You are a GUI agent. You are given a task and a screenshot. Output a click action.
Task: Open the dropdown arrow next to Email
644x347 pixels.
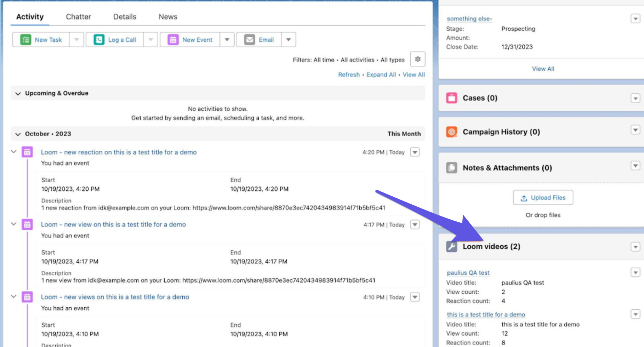coord(288,40)
